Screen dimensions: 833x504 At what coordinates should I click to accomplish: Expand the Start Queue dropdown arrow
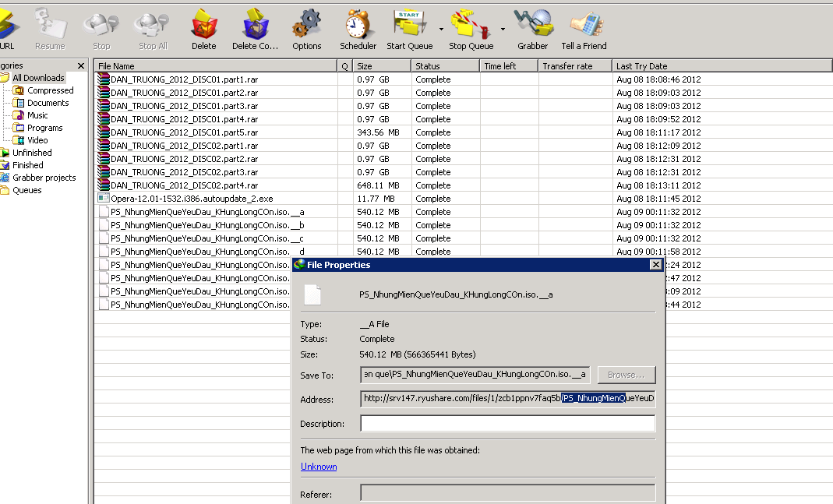point(441,29)
